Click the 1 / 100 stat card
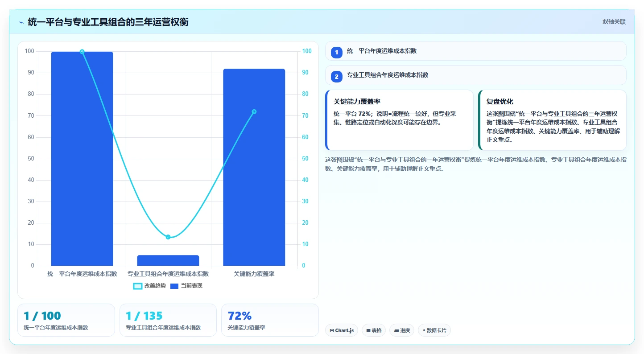Screen dimensions: 644x354 66,320
